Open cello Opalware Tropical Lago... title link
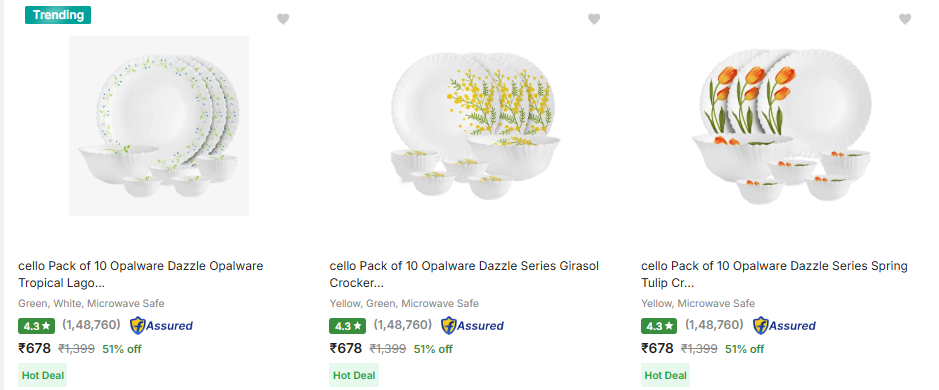 pos(141,274)
